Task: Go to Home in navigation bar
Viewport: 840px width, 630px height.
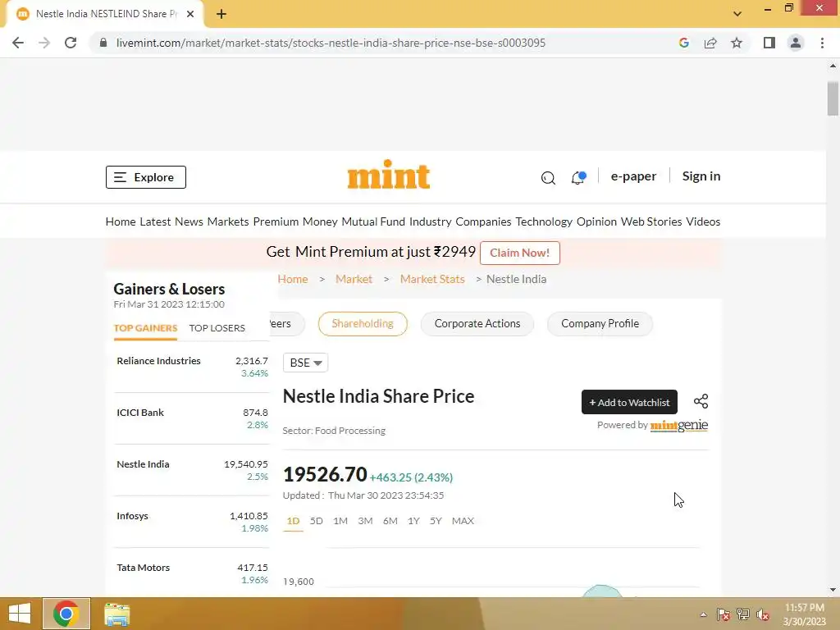Action: point(121,221)
